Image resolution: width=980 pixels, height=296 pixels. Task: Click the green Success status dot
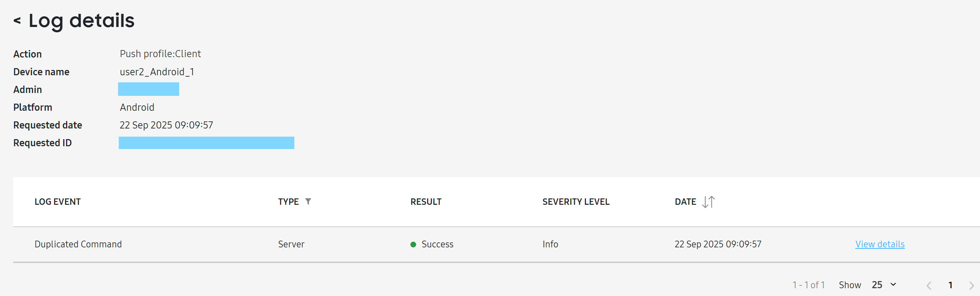(413, 244)
